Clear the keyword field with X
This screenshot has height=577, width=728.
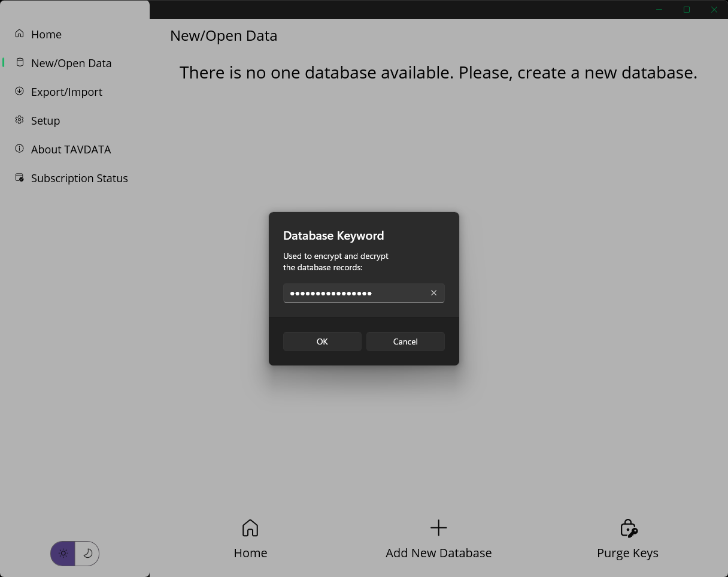433,293
